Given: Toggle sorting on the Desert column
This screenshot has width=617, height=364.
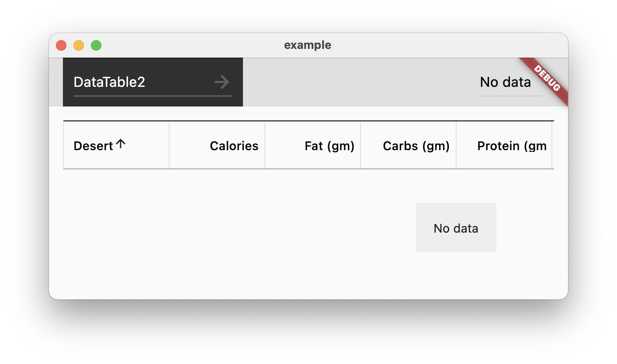Looking at the screenshot, I should (x=94, y=145).
